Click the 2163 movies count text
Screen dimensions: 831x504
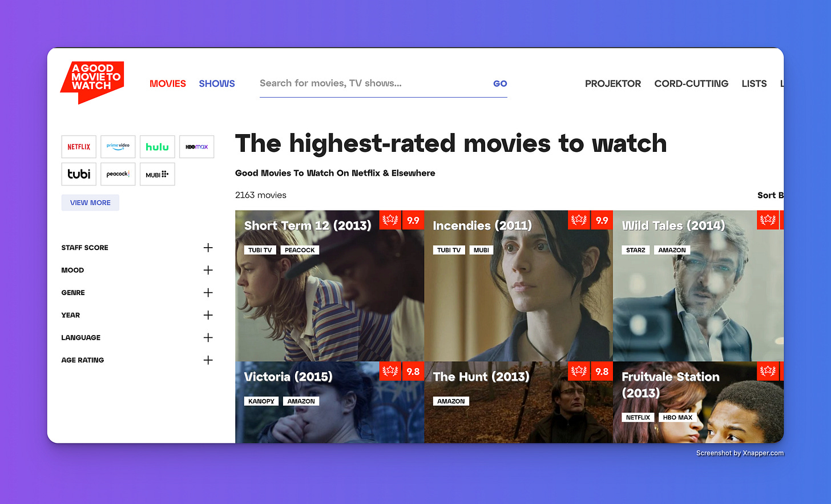(x=261, y=195)
